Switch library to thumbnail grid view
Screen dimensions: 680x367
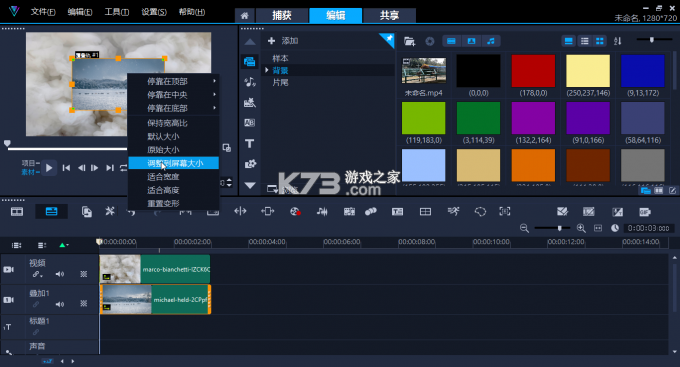tap(600, 41)
